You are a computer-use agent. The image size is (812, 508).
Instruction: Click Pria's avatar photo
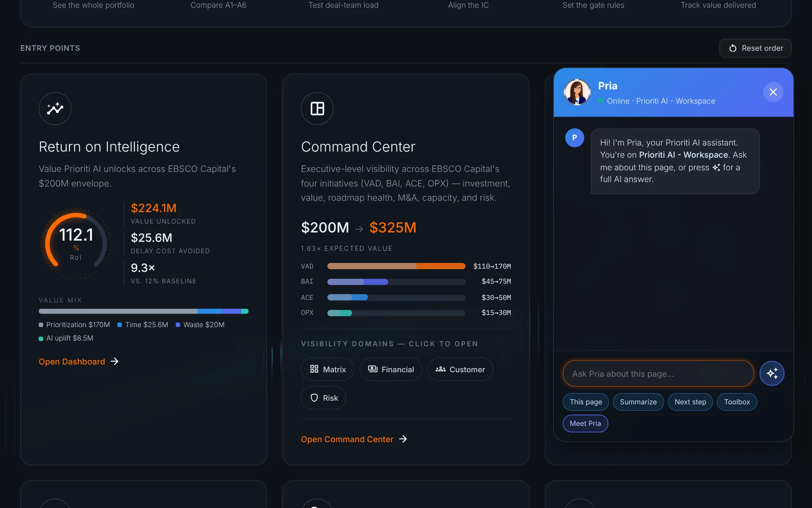pyautogui.click(x=577, y=92)
